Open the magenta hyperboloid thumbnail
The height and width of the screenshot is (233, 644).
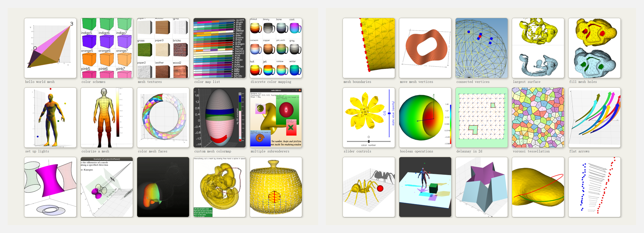[x=50, y=187]
